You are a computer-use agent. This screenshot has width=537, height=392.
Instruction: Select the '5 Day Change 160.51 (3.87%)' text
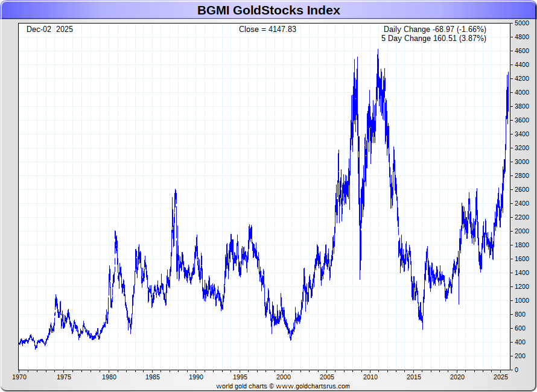434,39
